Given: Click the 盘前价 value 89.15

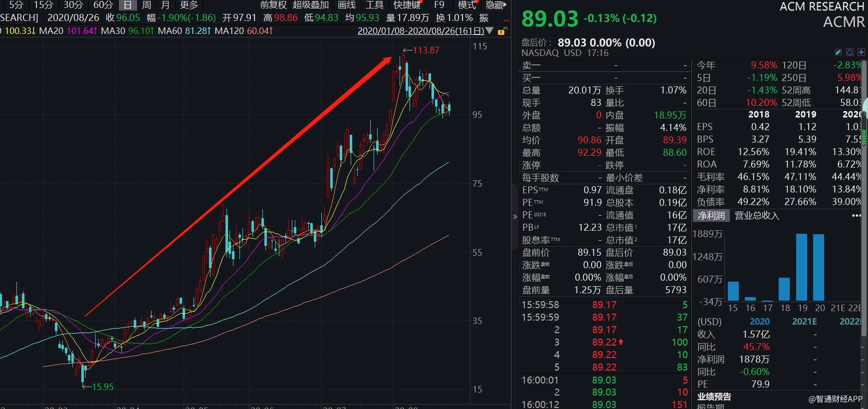Looking at the screenshot, I should pyautogui.click(x=590, y=253).
